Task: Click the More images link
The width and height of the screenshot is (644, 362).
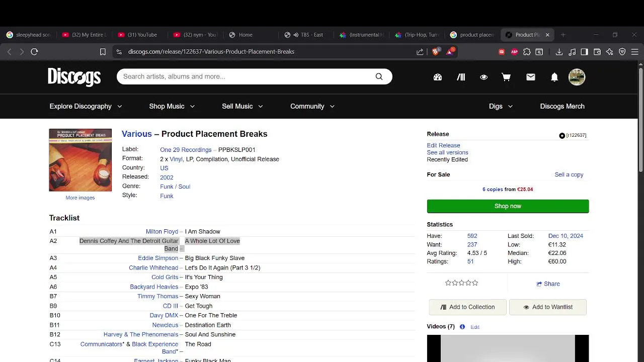Action: (x=80, y=198)
